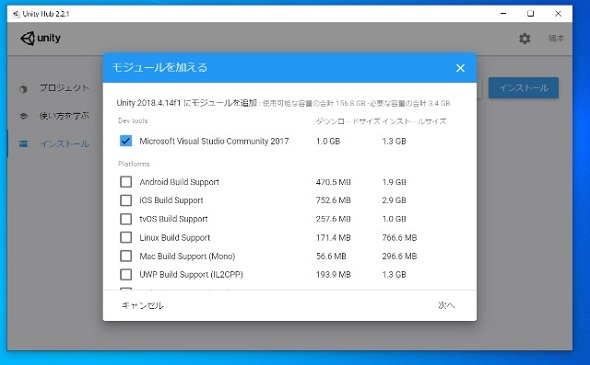Click the 2.9 GB install size

[394, 200]
